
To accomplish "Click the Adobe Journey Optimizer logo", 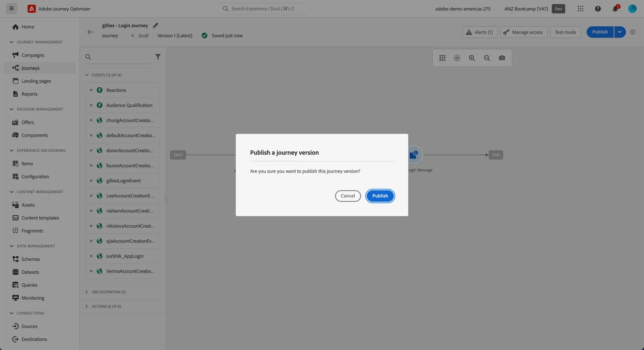I will 32,9.
